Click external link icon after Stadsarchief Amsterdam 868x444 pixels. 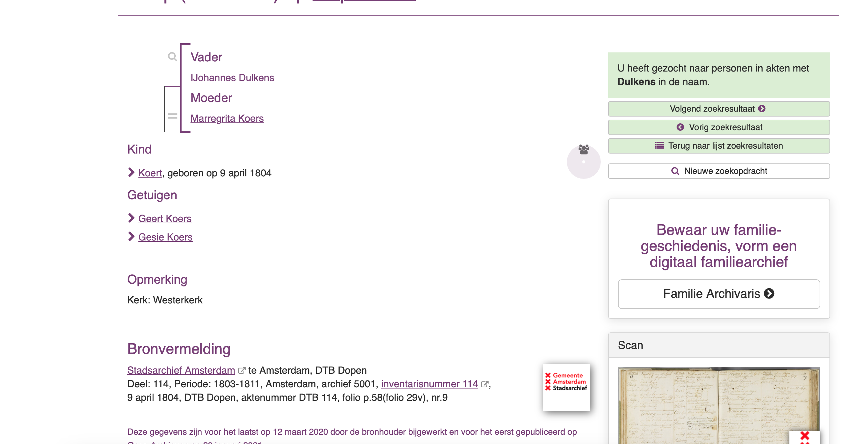pyautogui.click(x=242, y=371)
